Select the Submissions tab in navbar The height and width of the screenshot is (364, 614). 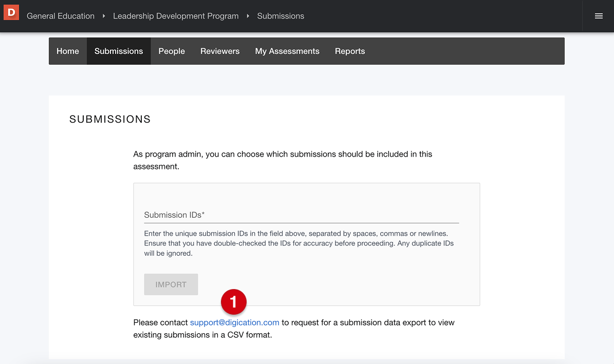coord(119,51)
